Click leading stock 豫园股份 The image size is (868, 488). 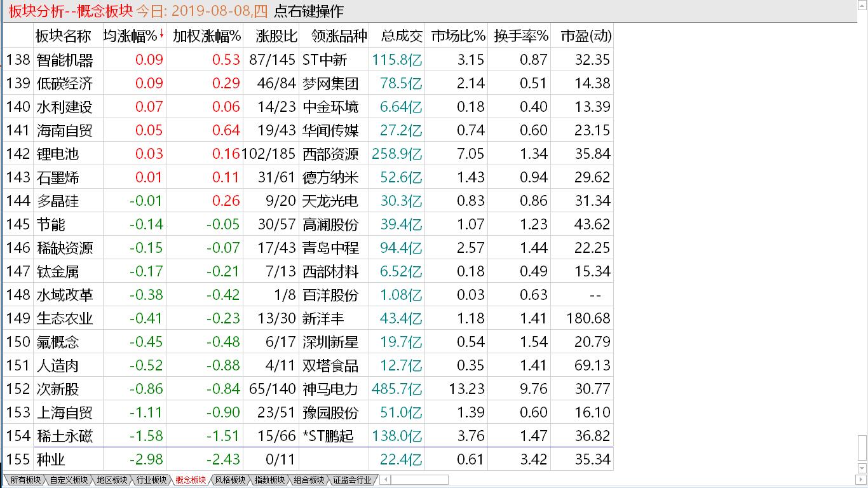[x=330, y=412]
